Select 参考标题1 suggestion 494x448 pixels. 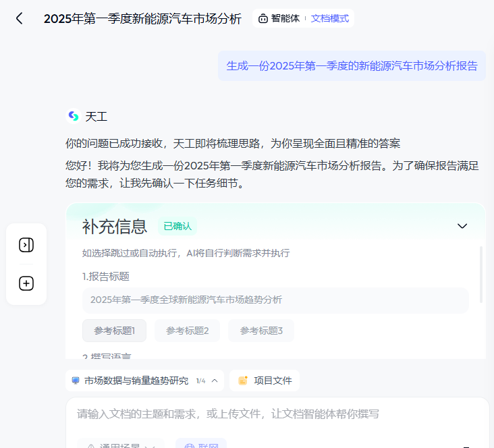click(114, 331)
